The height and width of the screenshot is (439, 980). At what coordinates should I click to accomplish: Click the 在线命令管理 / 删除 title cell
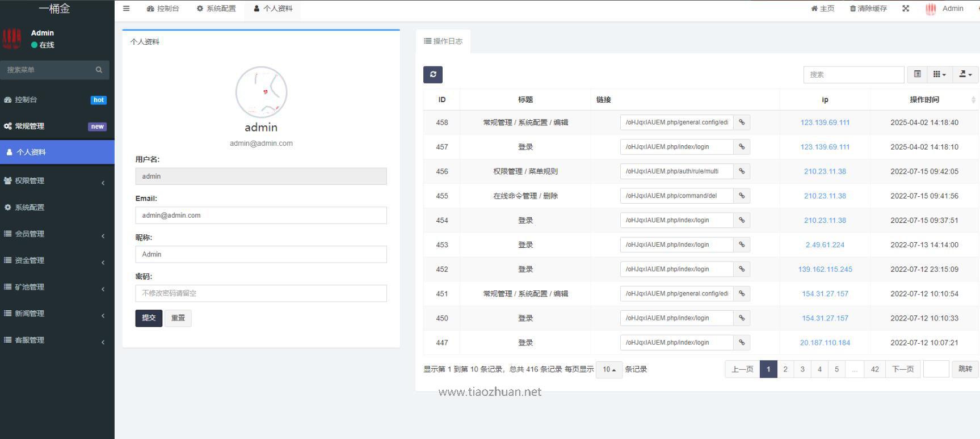pos(525,196)
